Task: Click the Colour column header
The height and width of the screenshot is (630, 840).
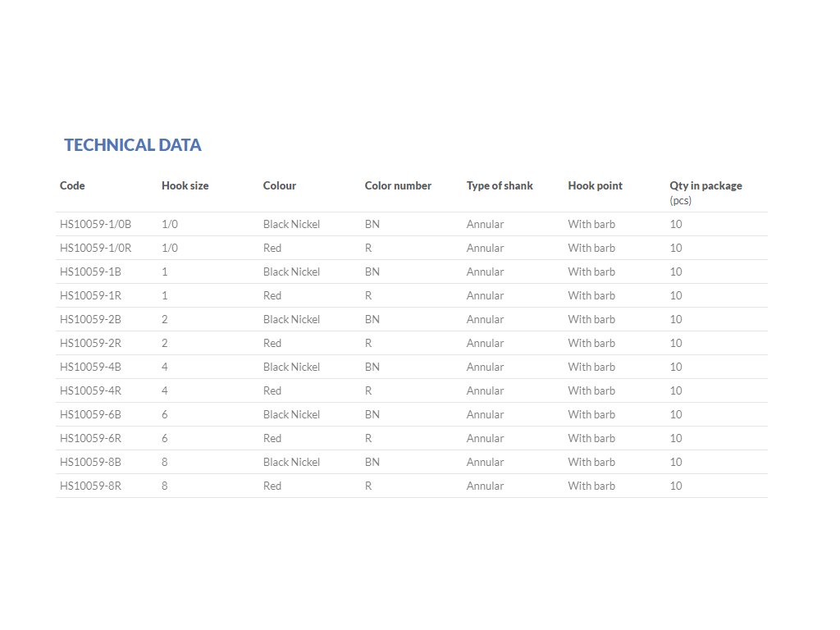Action: tap(279, 186)
